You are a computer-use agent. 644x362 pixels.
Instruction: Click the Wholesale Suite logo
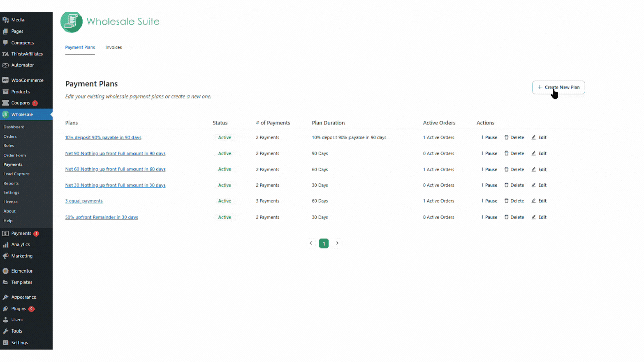click(110, 22)
